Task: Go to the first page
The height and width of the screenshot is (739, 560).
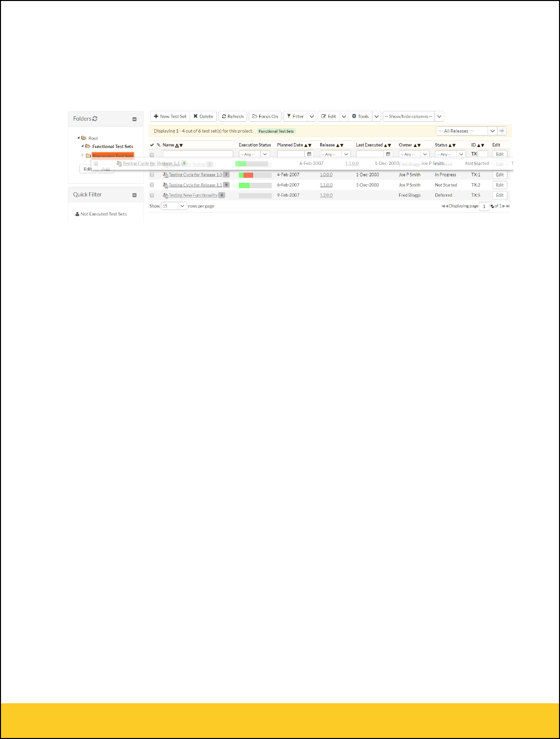Action: [443, 206]
